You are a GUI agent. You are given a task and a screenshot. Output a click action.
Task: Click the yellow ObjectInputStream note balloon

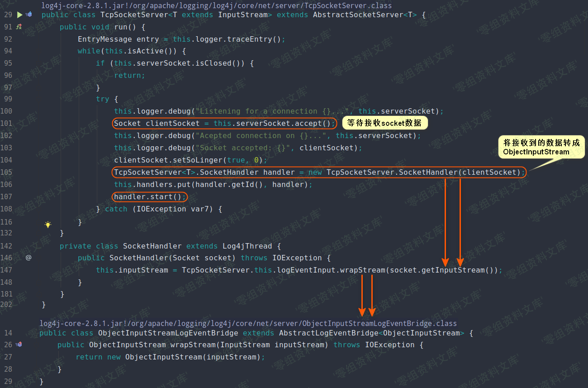point(541,147)
